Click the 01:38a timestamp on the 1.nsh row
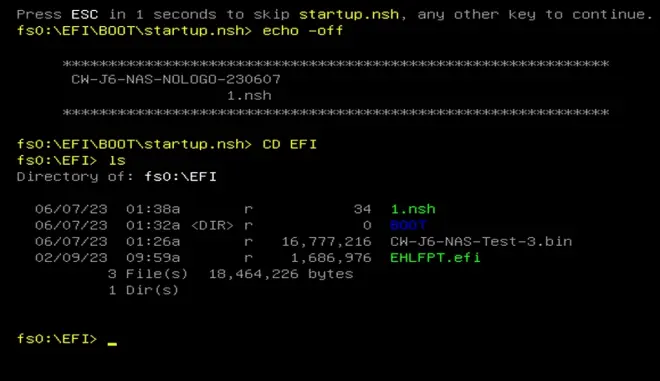The width and height of the screenshot is (660, 381). 153,209
